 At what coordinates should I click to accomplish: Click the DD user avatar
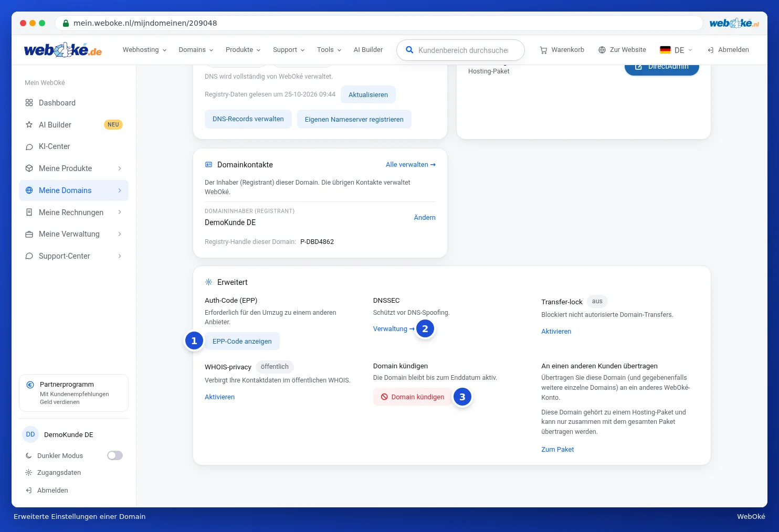pos(30,434)
